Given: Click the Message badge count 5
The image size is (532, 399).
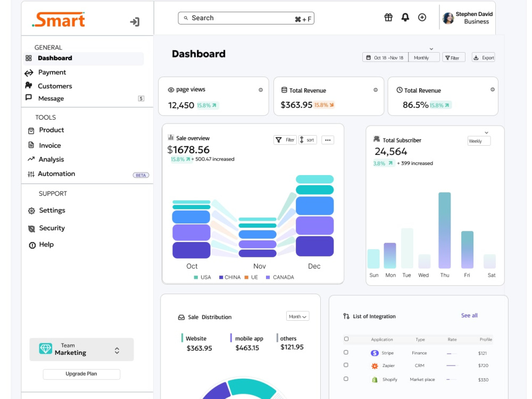Looking at the screenshot, I should point(141,98).
